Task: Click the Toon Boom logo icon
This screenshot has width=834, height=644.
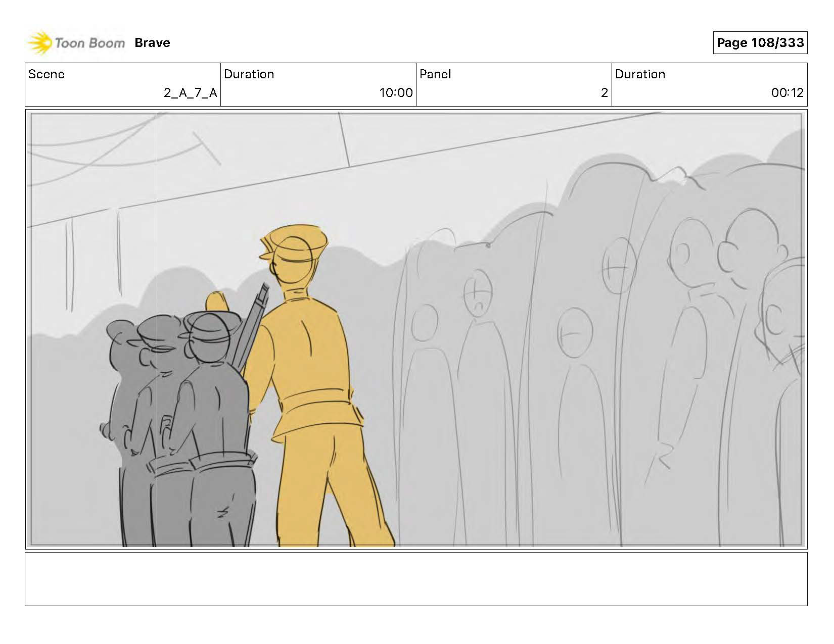Action: (x=39, y=43)
